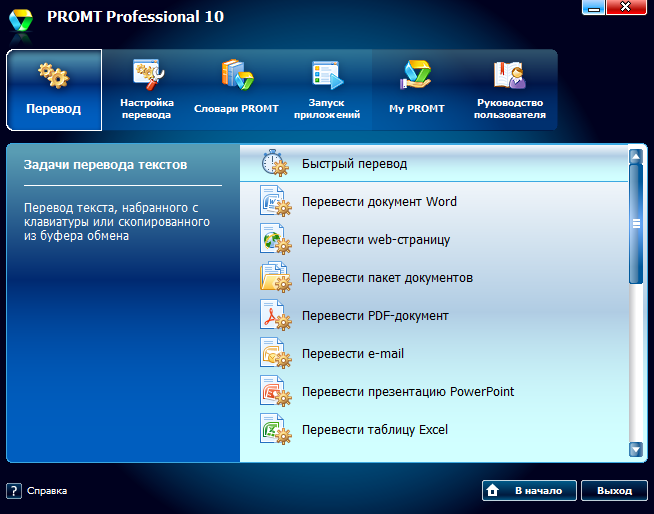
Task: Open the Справка help link
Action: 47,491
